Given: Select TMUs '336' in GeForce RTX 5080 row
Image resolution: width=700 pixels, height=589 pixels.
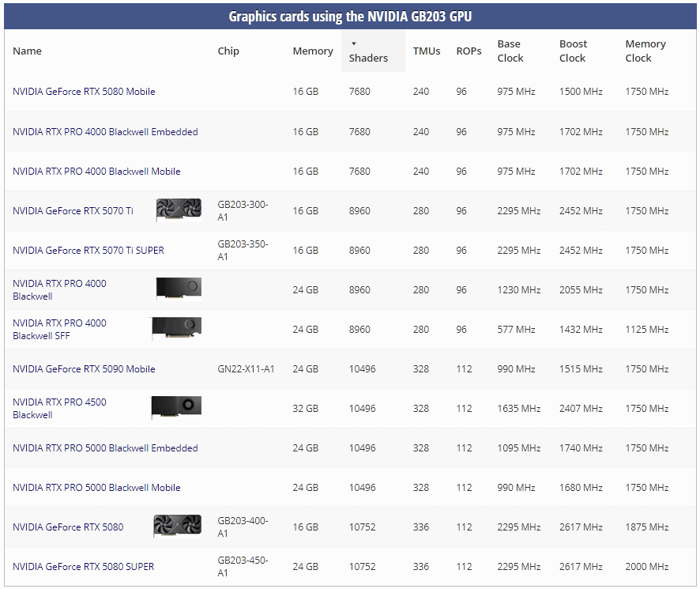Looking at the screenshot, I should pyautogui.click(x=420, y=527).
